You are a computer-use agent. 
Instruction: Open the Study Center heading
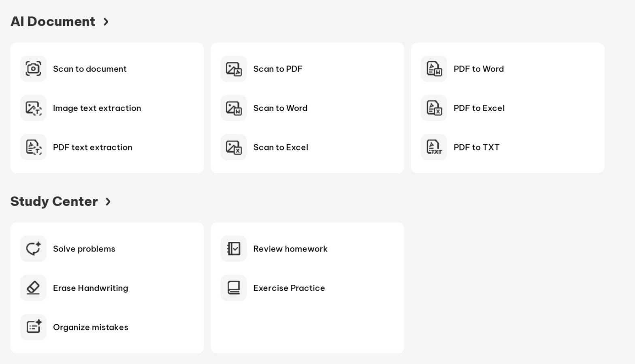[54, 201]
